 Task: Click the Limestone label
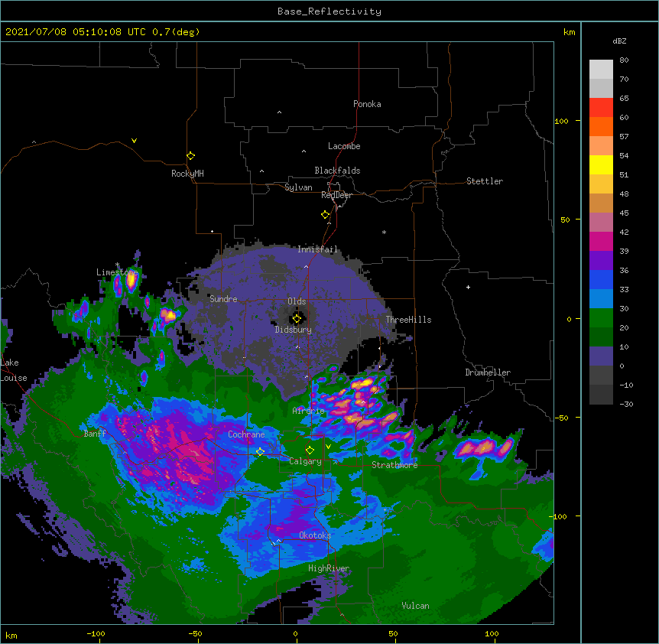tap(117, 272)
